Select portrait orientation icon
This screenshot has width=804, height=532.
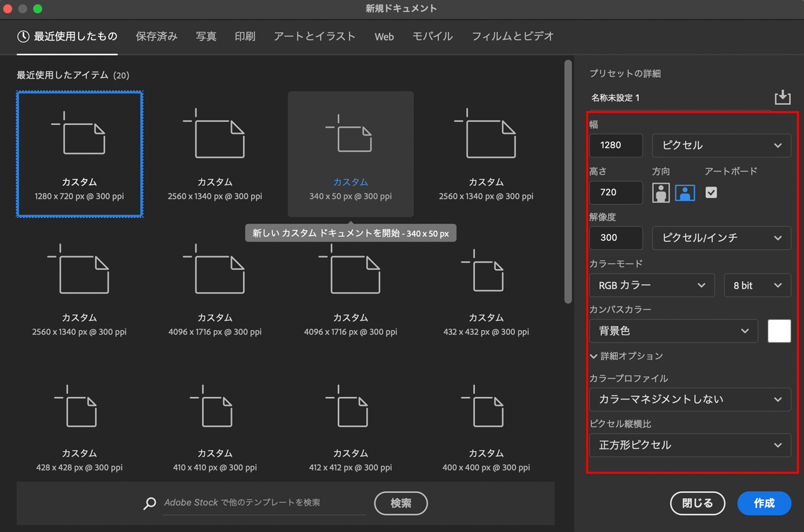[x=661, y=193]
